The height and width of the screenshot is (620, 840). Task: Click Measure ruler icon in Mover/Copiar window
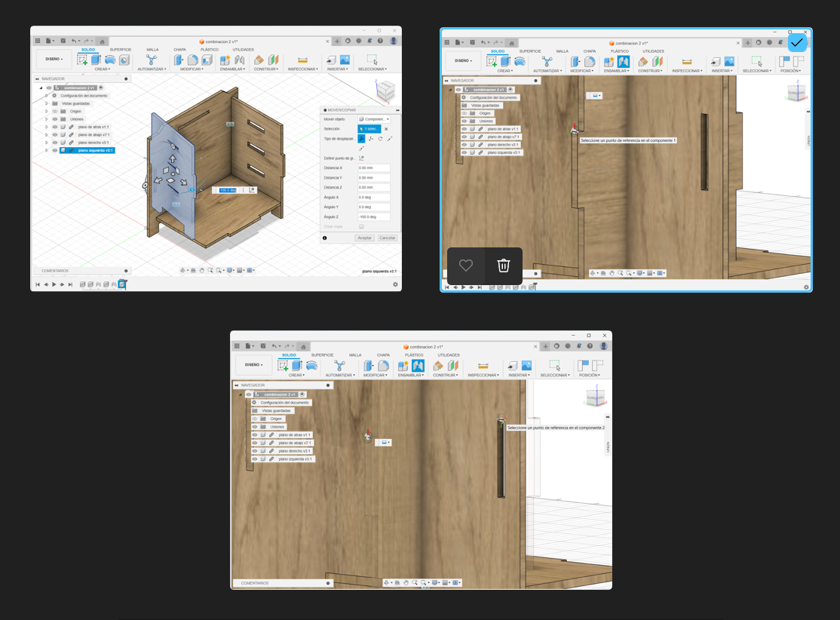tap(302, 60)
